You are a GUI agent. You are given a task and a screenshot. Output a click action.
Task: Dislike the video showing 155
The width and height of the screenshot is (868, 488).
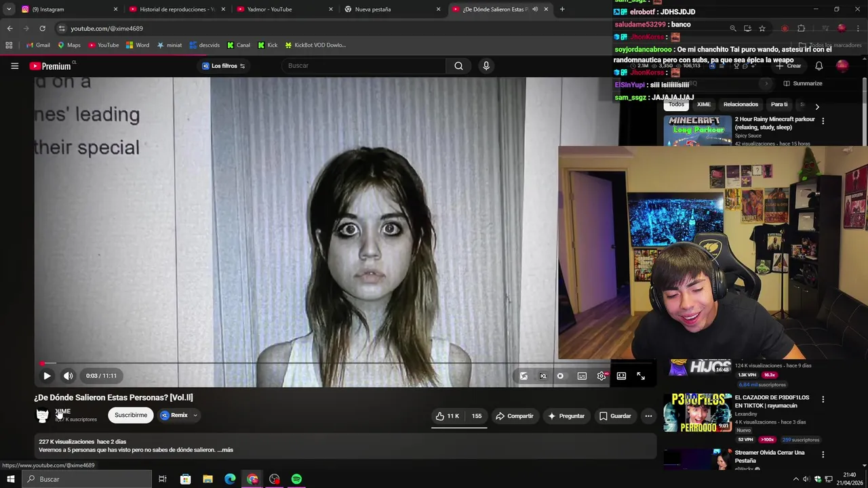pyautogui.click(x=477, y=416)
